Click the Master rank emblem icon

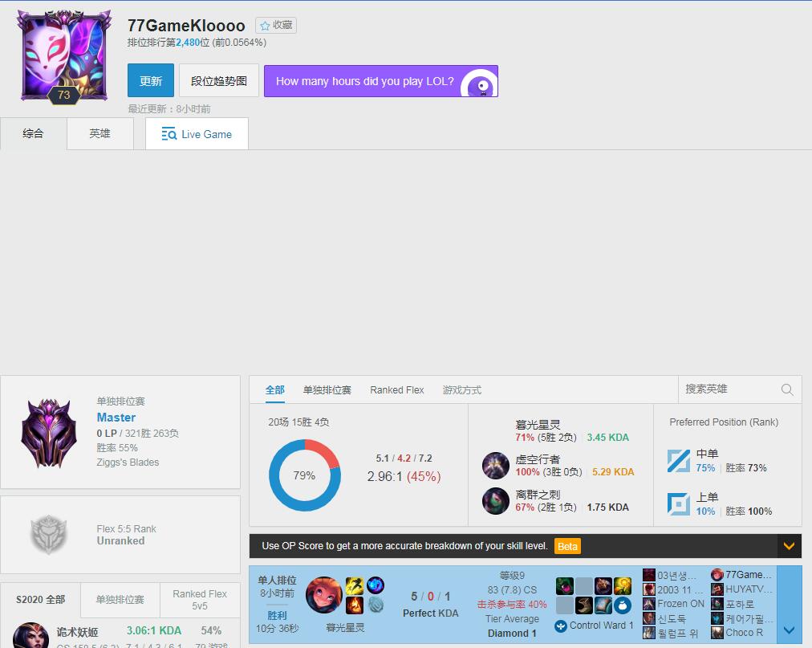49,432
